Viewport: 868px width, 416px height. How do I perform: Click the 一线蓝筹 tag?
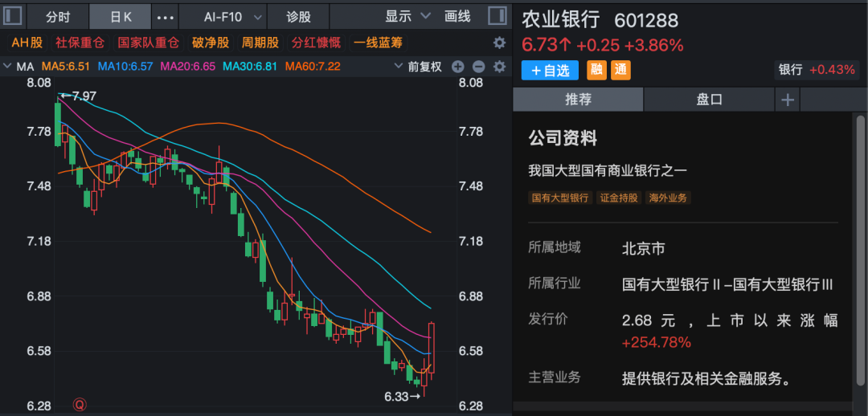(378, 43)
